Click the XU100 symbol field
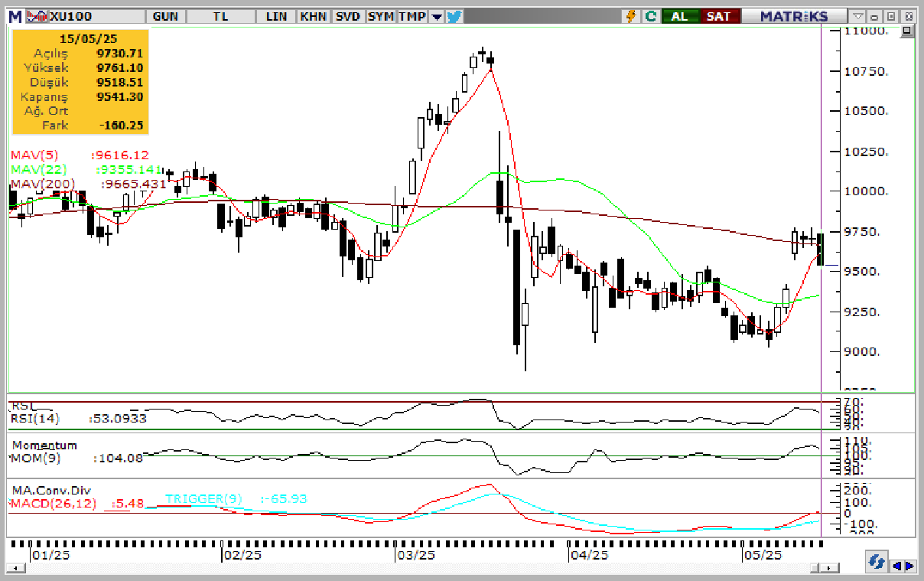The height and width of the screenshot is (581, 924). point(76,16)
